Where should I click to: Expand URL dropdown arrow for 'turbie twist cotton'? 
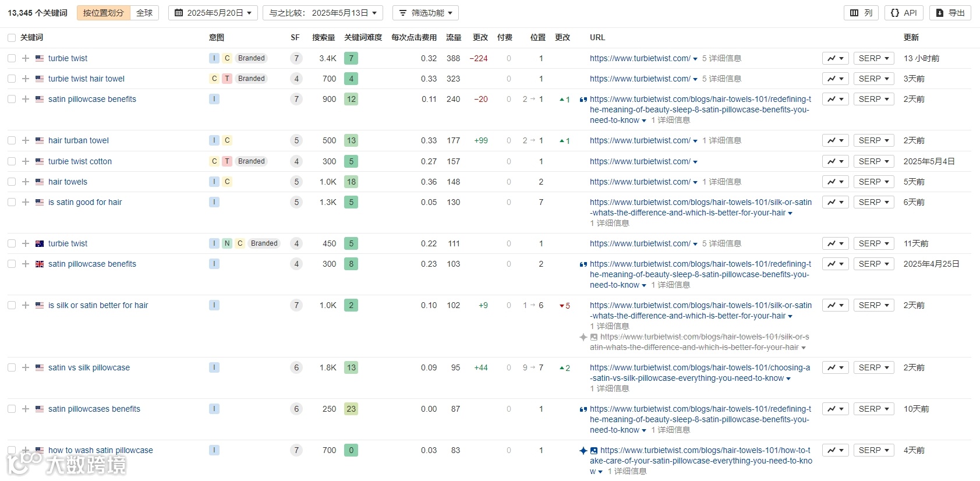coord(695,162)
